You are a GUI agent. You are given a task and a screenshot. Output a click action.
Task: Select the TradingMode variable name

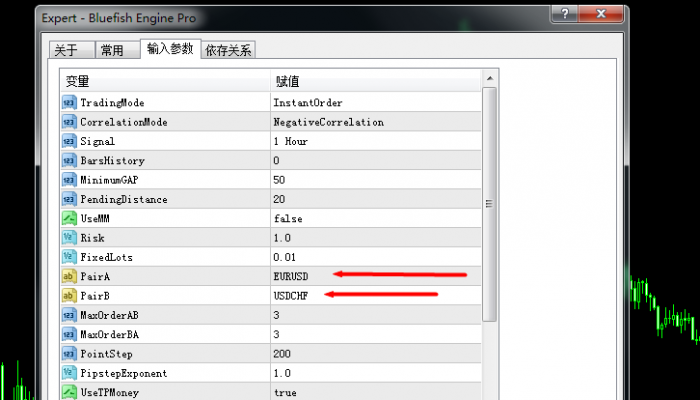(x=112, y=103)
